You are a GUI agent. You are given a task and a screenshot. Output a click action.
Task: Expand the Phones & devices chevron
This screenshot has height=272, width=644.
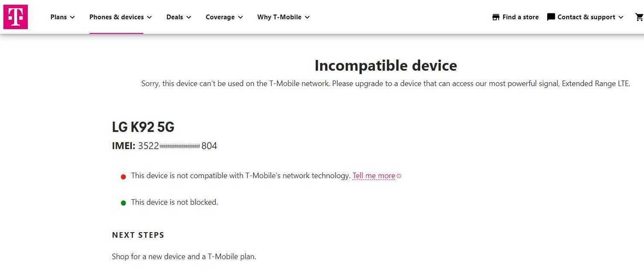[x=149, y=17]
